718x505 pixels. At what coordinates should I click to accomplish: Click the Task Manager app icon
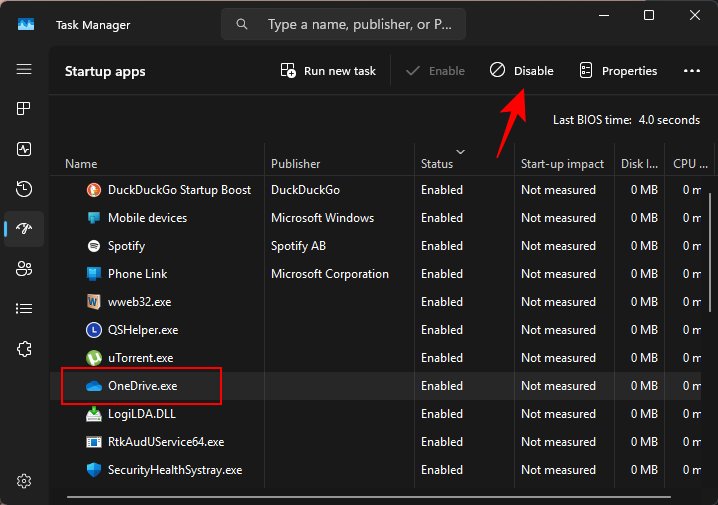[26, 24]
